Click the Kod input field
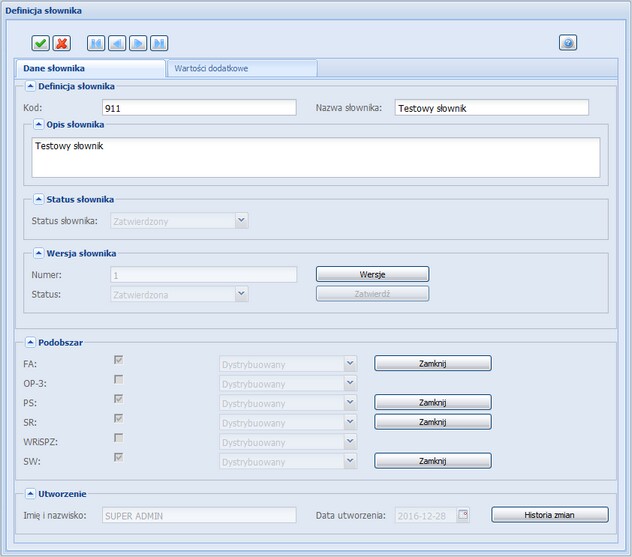 (199, 108)
